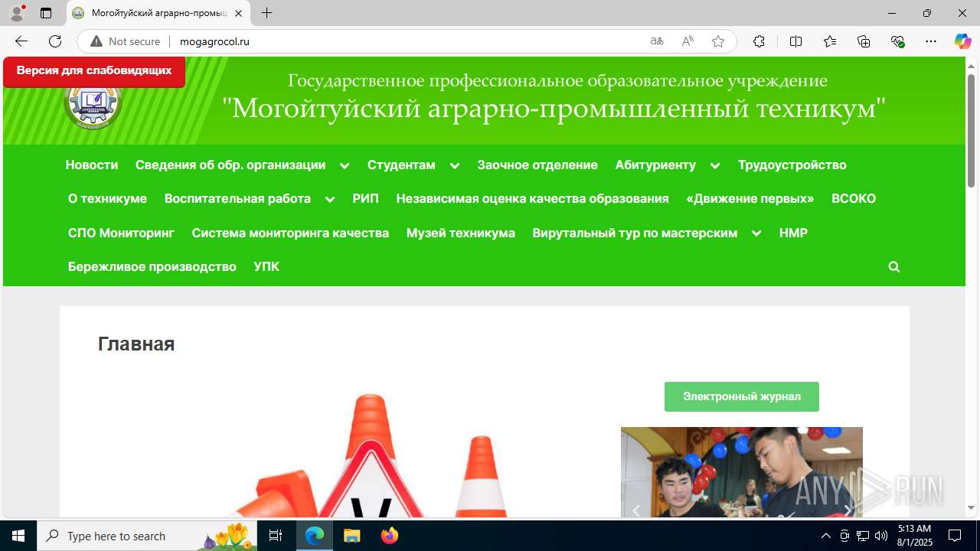This screenshot has height=551, width=980.
Task: Open Settings and more ellipsis menu
Action: click(x=931, y=41)
